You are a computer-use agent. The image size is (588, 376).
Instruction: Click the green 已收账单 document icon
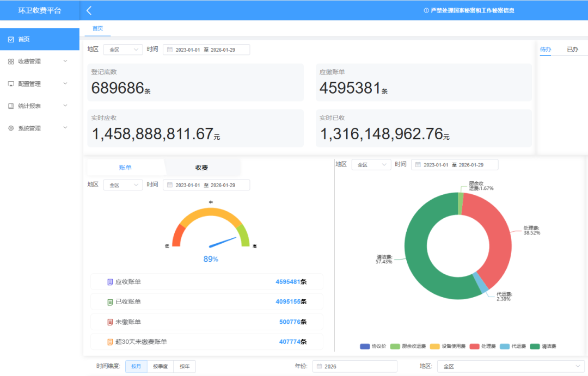[x=110, y=302]
